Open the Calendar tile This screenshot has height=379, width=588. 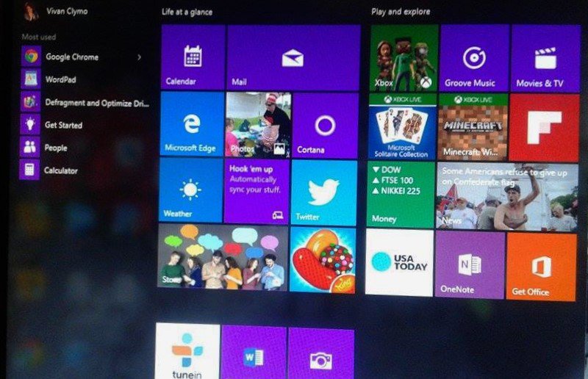[x=193, y=57]
